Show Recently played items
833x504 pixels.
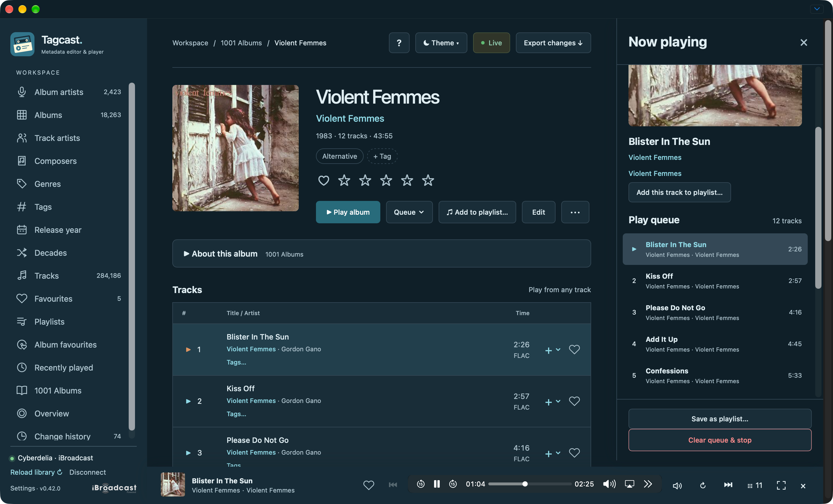tap(69, 368)
